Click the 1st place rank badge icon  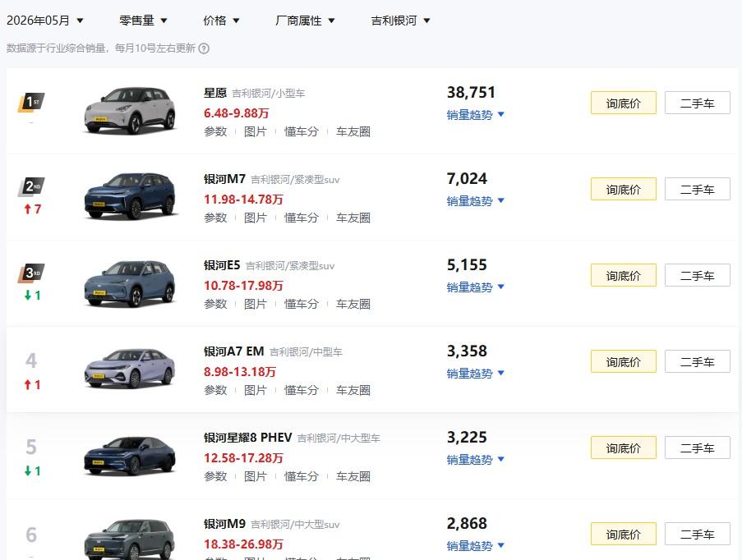tap(31, 102)
